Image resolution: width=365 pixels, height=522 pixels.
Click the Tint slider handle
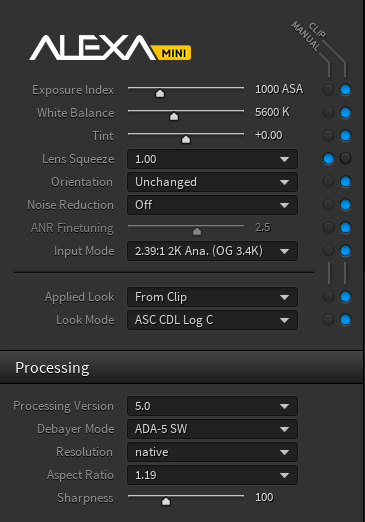tap(186, 139)
